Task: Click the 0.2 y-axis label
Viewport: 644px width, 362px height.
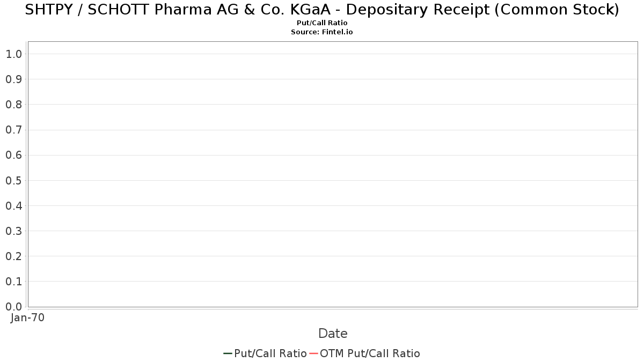Action: coord(13,256)
